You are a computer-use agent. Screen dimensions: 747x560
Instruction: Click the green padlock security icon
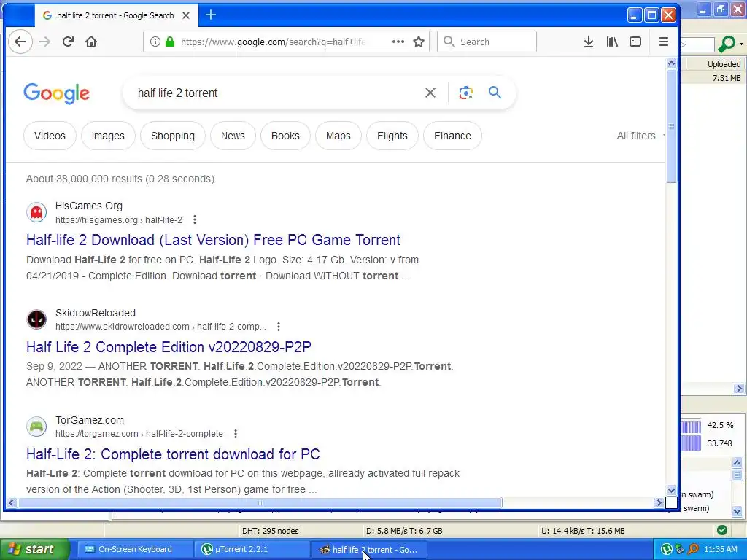coord(169,42)
